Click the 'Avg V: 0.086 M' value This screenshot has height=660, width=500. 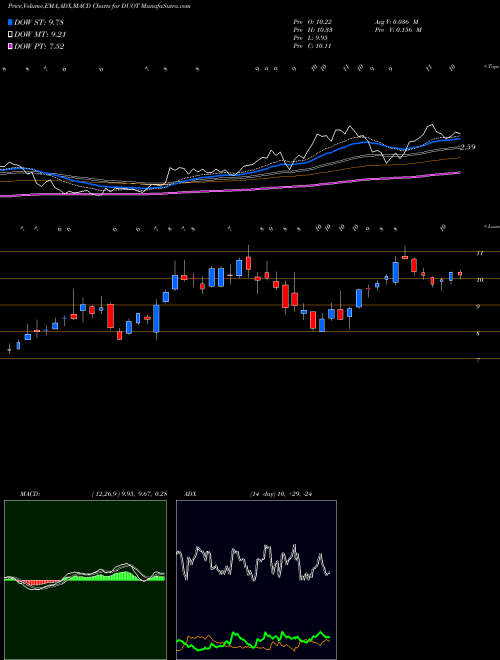(396, 22)
